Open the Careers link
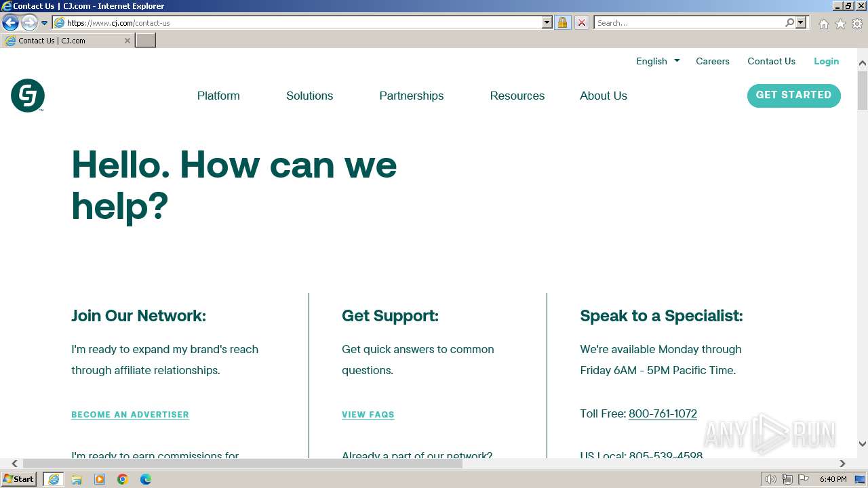The height and width of the screenshot is (488, 868). (x=713, y=61)
